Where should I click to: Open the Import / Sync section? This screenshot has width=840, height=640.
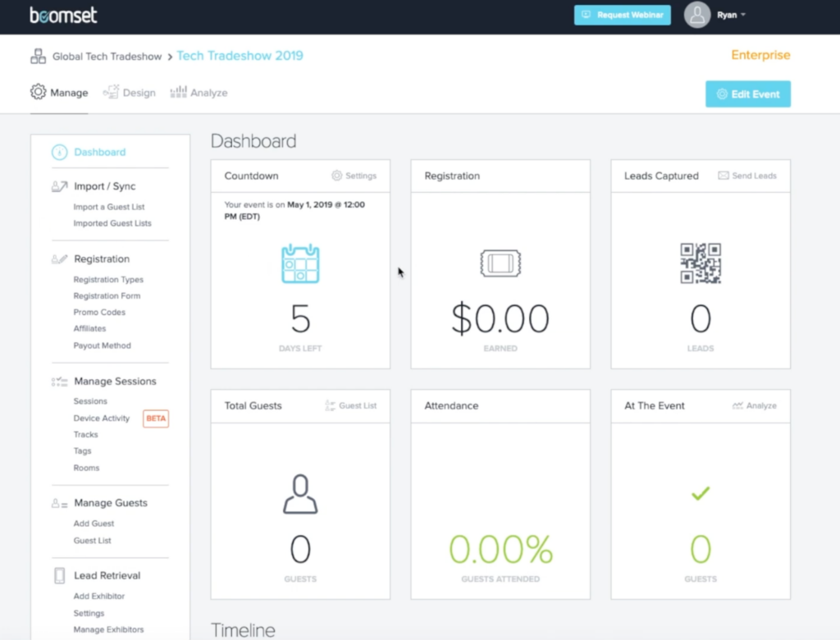104,186
